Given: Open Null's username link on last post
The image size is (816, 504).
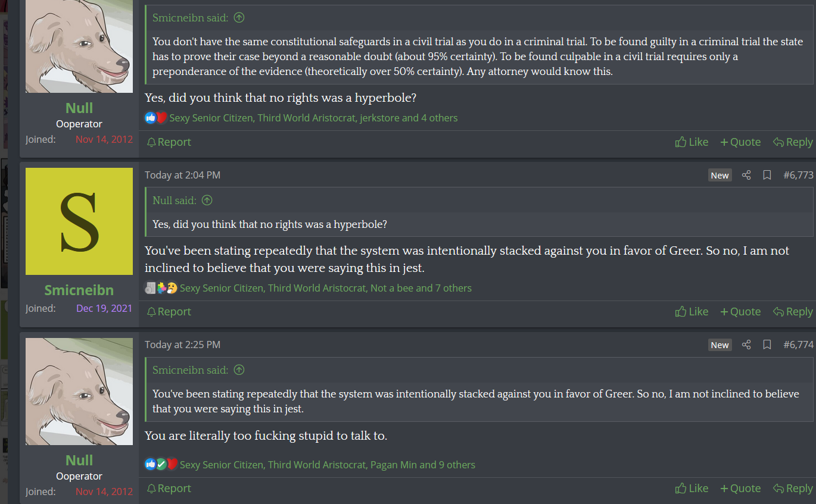Looking at the screenshot, I should click(79, 460).
